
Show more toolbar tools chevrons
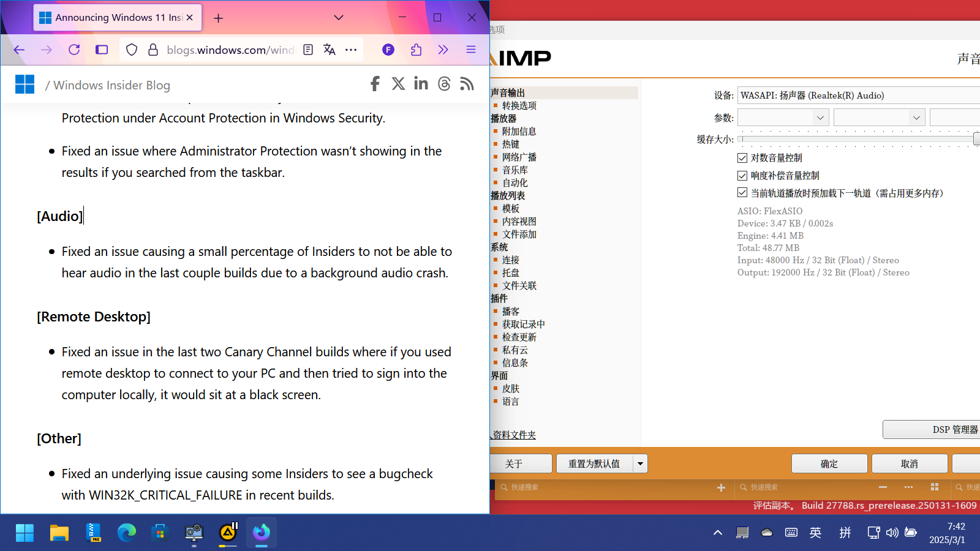(443, 50)
